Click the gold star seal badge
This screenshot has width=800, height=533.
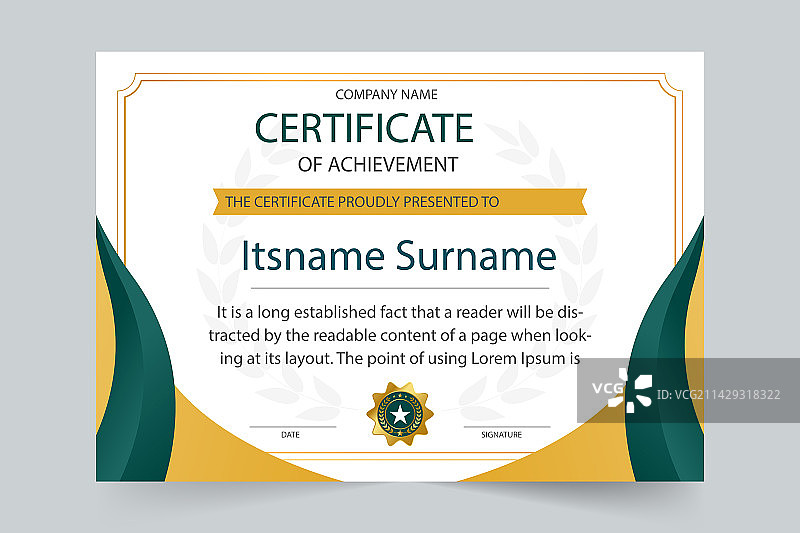[x=400, y=414]
